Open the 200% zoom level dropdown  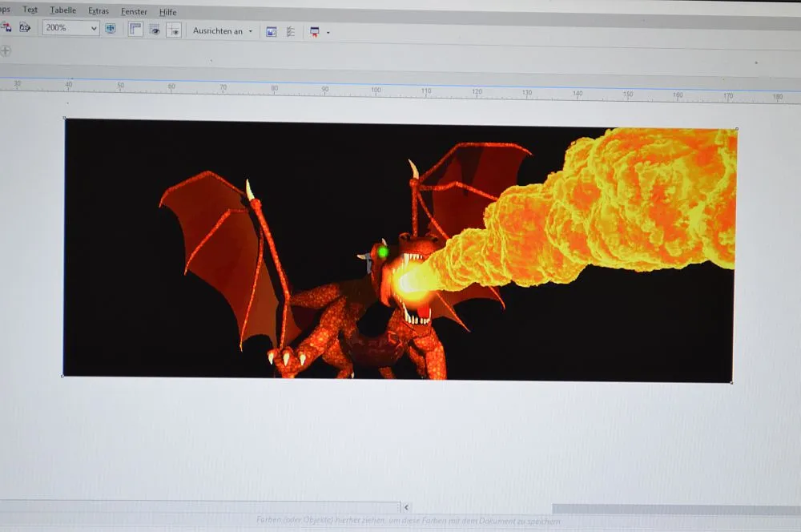click(94, 28)
